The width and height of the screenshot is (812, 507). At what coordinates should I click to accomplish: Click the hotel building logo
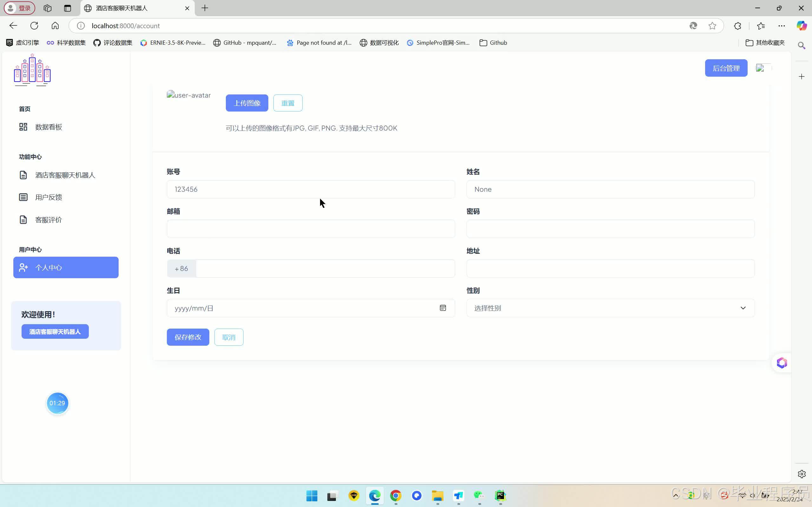click(32, 70)
